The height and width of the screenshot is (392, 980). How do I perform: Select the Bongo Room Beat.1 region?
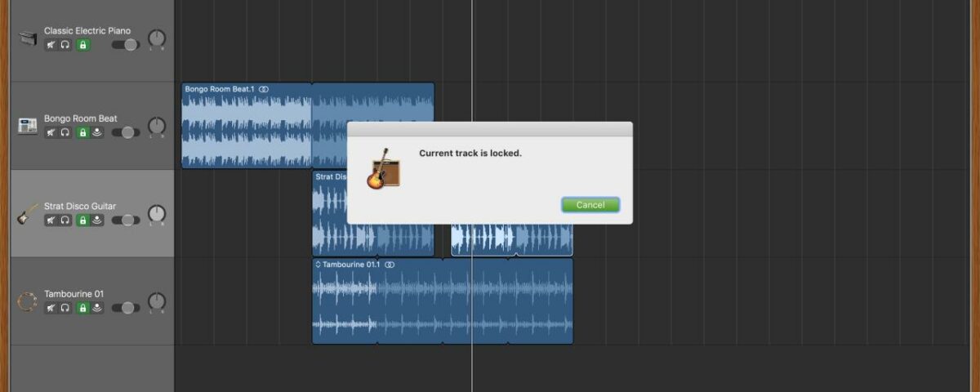click(x=247, y=126)
